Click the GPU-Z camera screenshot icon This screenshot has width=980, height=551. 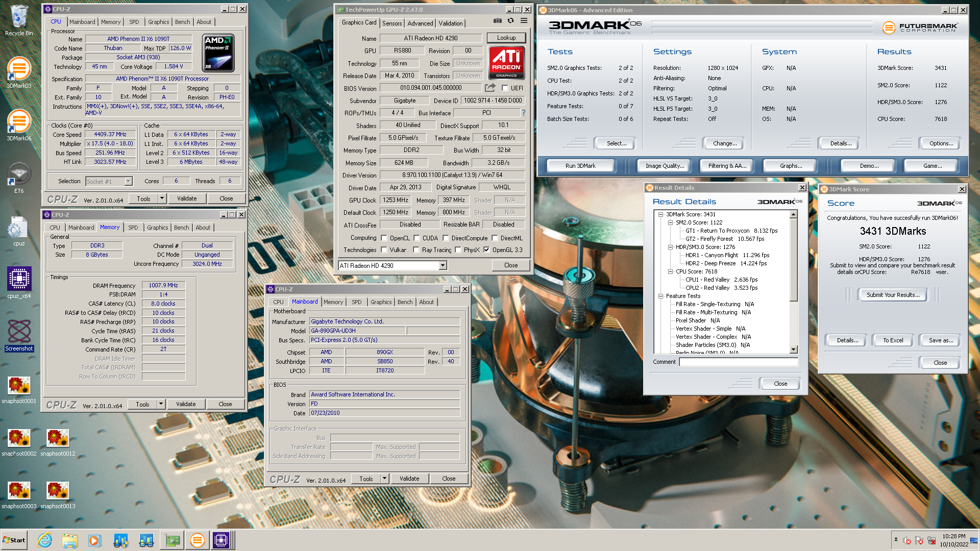click(497, 21)
